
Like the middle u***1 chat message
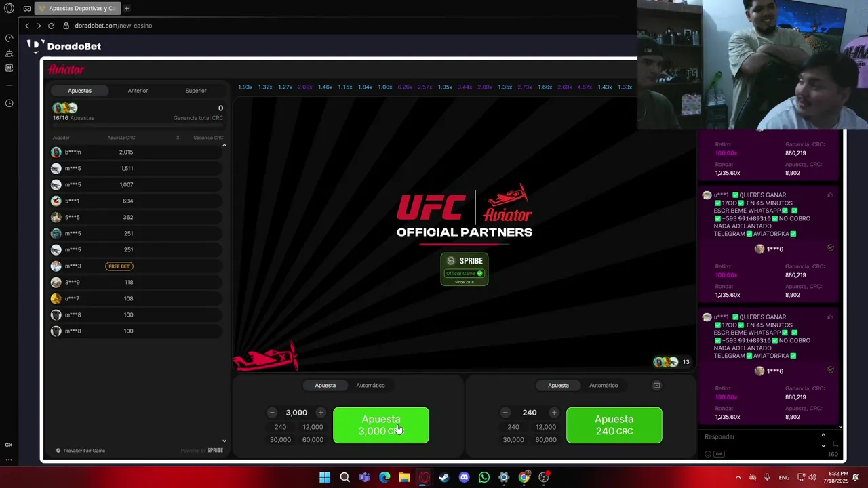point(830,195)
